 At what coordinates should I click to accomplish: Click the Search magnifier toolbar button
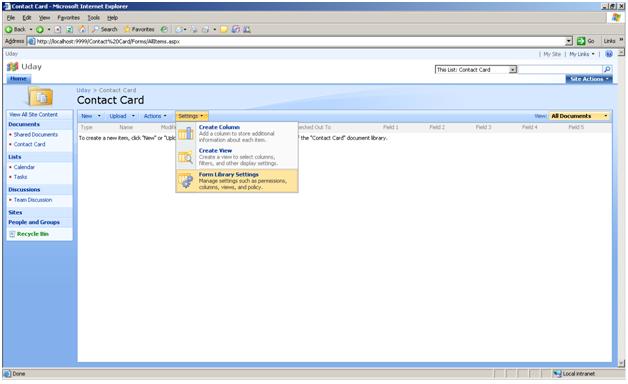coord(105,29)
